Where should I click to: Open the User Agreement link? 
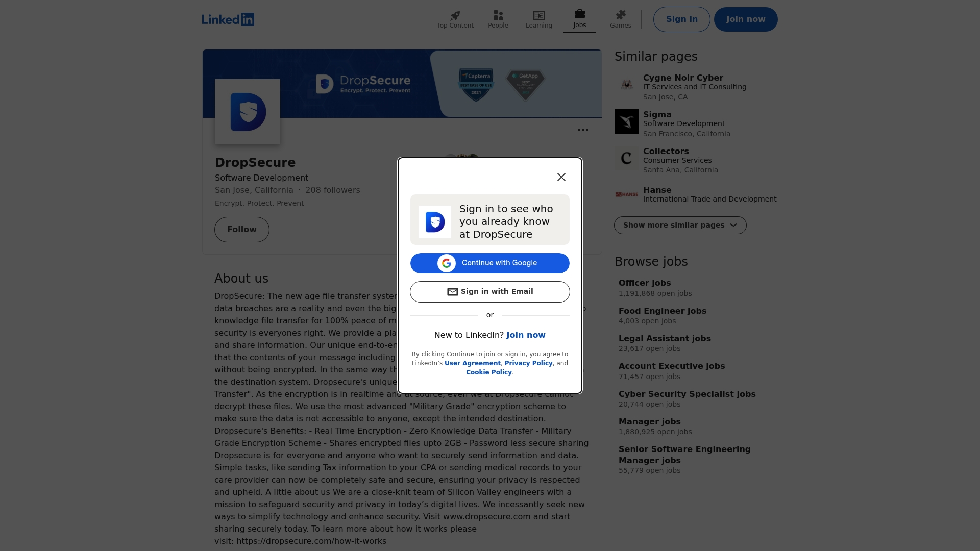tap(473, 363)
